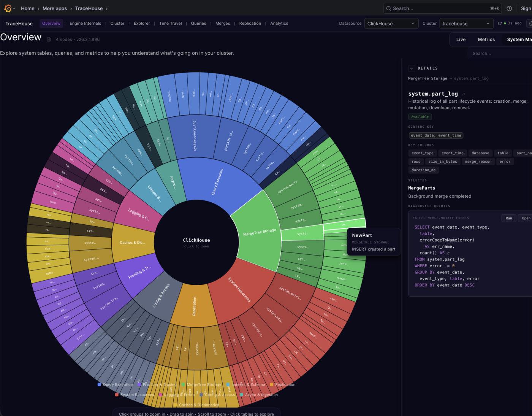This screenshot has width=532, height=416.
Task: Click the Replication legend entry
Action: (x=282, y=384)
